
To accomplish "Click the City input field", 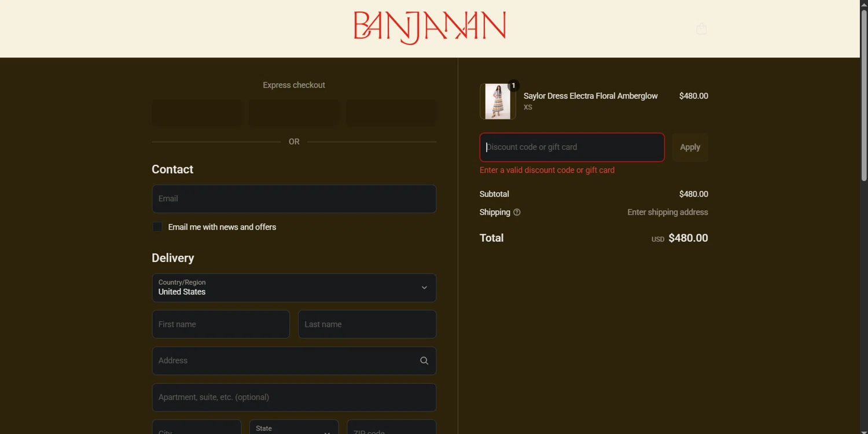I will [x=197, y=427].
